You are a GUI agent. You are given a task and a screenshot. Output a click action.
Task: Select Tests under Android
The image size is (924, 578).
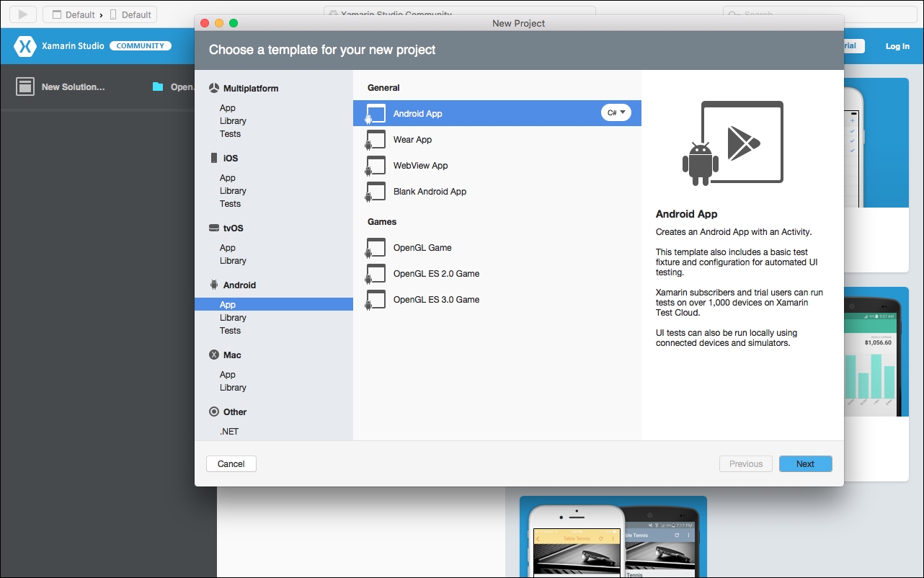(230, 331)
